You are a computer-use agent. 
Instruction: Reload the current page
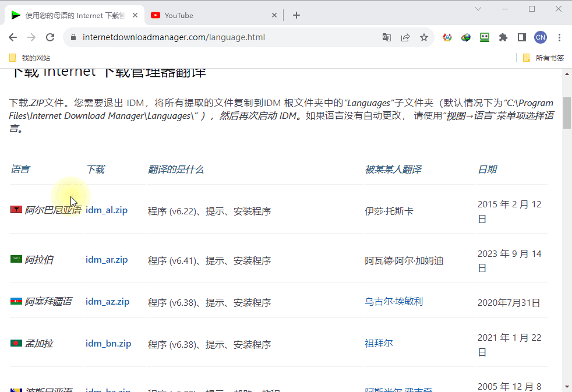[x=50, y=37]
